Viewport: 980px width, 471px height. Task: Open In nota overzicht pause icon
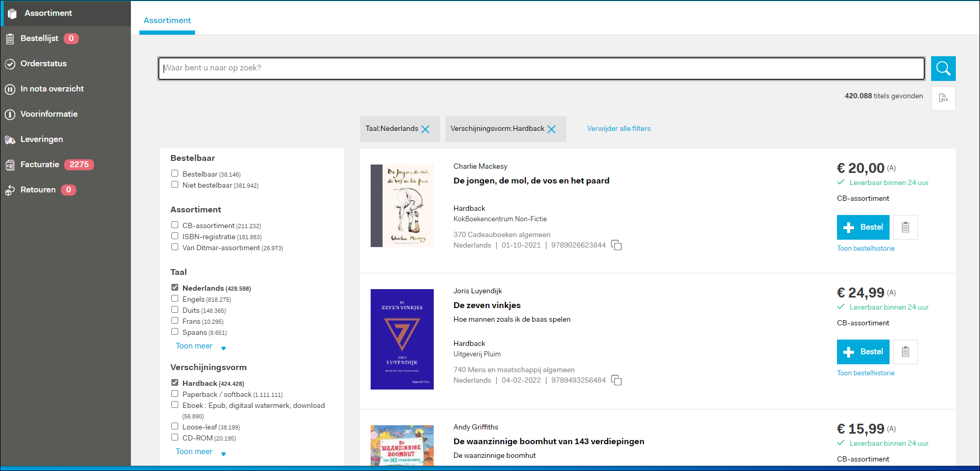click(x=10, y=89)
